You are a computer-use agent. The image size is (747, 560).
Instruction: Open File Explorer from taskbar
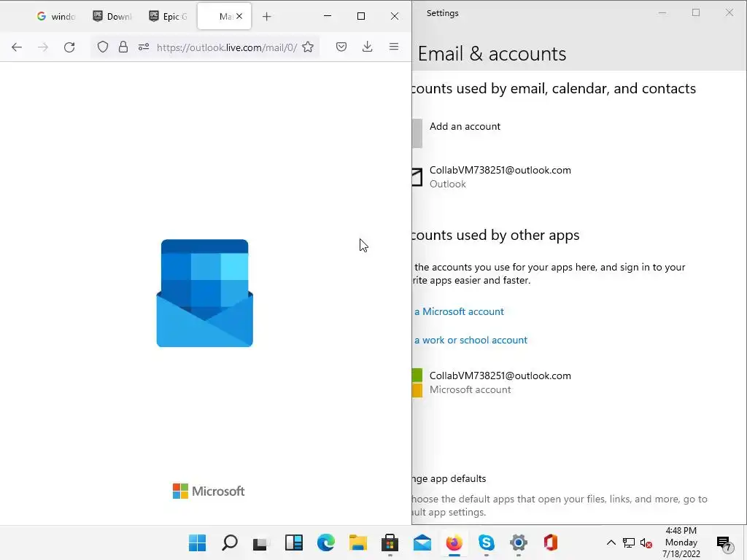click(x=357, y=542)
